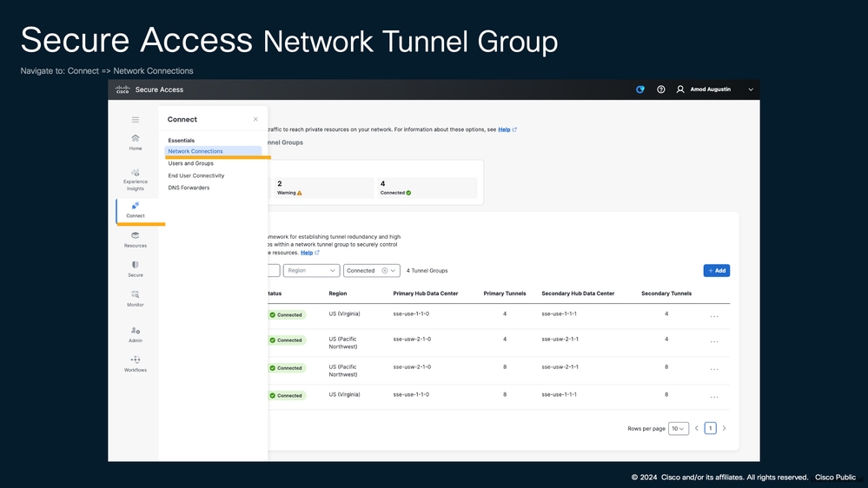Close the Connect flyout panel
868x488 pixels.
coord(255,119)
